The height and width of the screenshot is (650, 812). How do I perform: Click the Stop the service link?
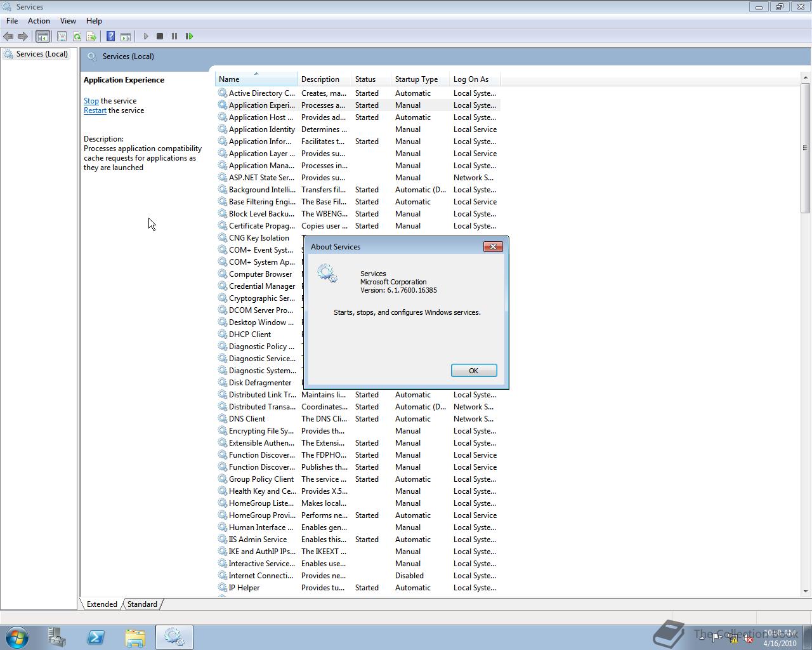click(91, 101)
